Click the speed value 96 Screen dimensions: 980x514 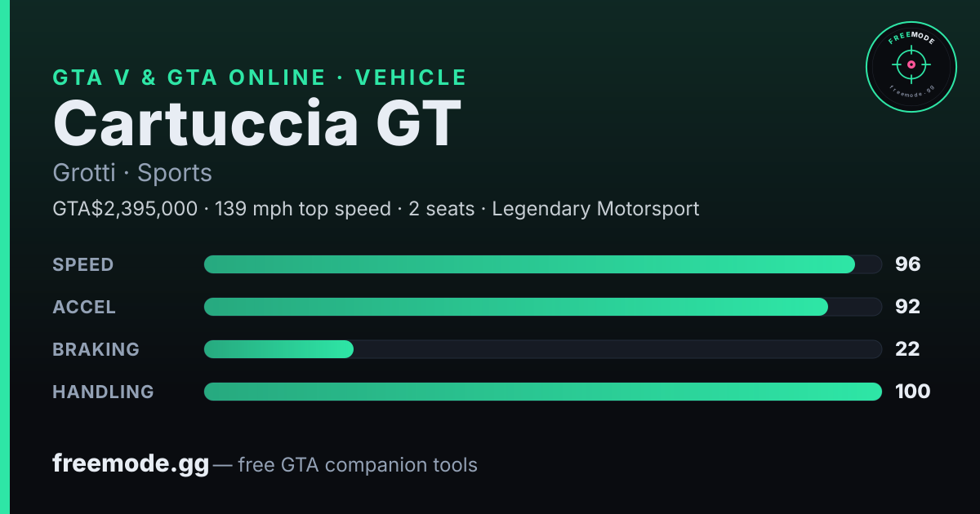click(907, 264)
